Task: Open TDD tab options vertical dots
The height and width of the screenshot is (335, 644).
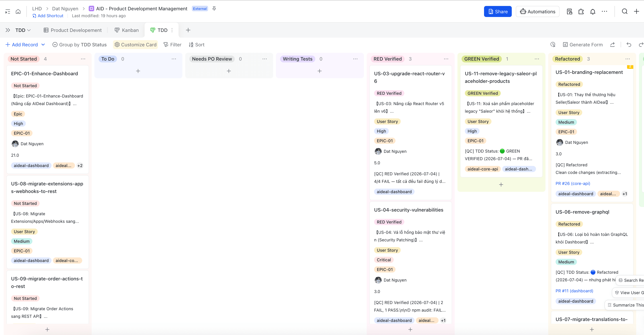Action: pyautogui.click(x=172, y=30)
